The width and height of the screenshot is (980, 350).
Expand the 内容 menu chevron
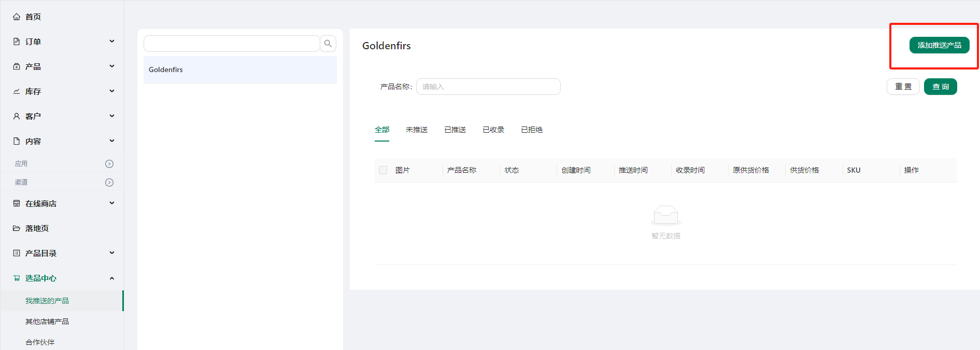tap(112, 141)
